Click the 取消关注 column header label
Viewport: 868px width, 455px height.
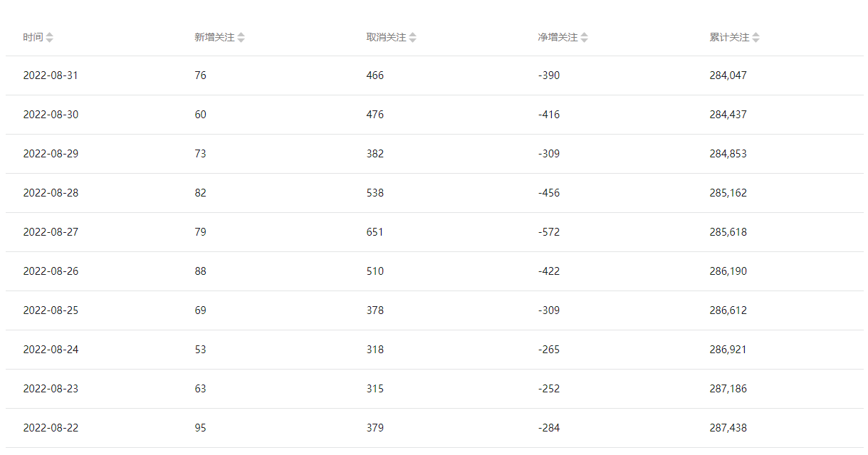click(x=387, y=38)
